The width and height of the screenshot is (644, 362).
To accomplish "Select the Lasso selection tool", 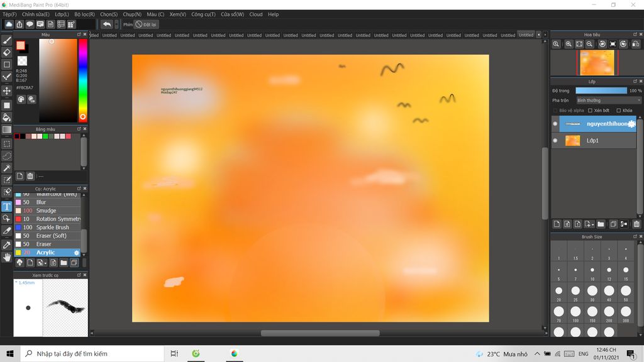I will [6, 156].
